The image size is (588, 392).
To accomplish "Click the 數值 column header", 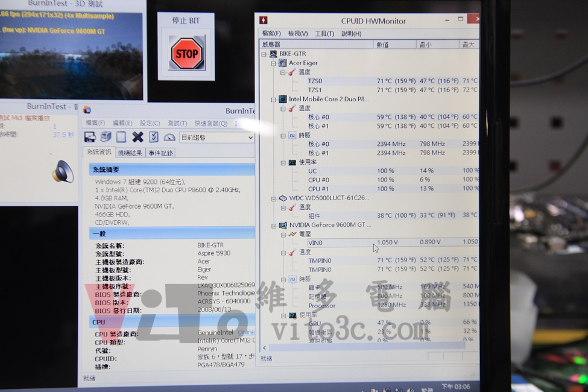I will pyautogui.click(x=394, y=44).
